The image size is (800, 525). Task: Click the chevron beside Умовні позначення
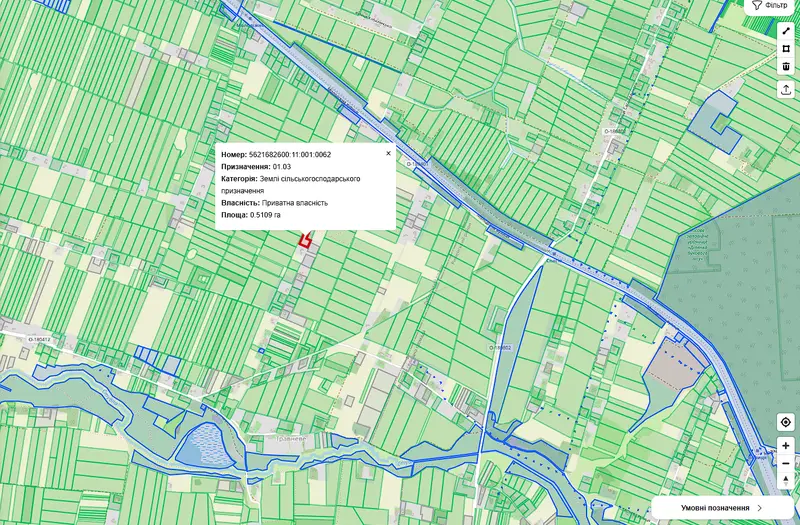(760, 508)
